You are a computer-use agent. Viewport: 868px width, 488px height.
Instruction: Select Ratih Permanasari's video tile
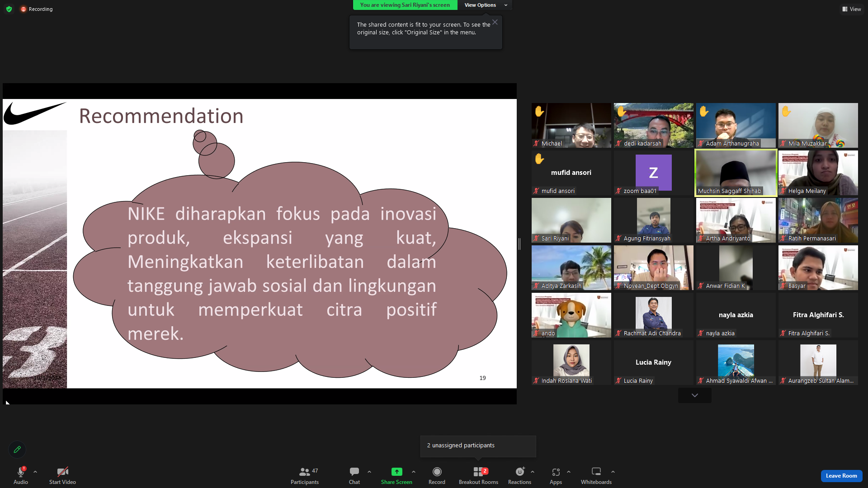pyautogui.click(x=818, y=220)
